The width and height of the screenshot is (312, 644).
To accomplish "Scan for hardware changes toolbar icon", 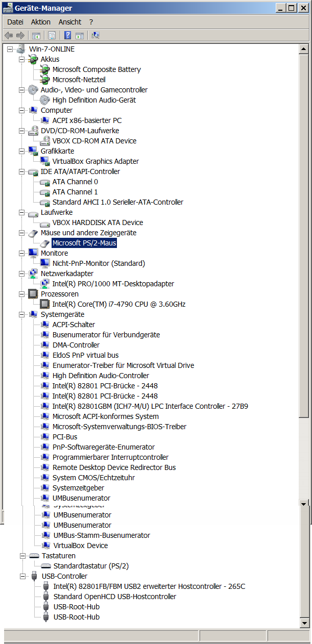I will tap(95, 35).
